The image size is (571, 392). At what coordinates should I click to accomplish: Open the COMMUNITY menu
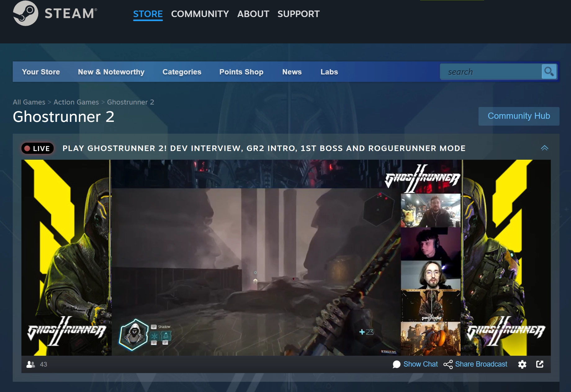coord(200,14)
